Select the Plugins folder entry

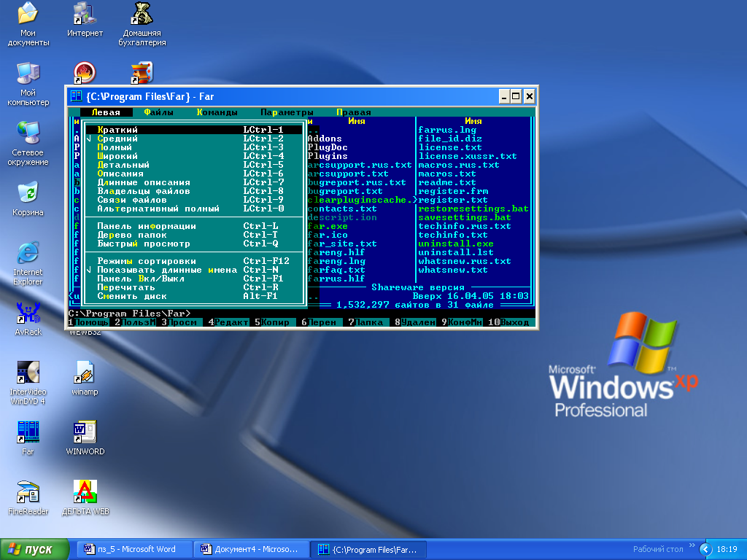(x=328, y=156)
